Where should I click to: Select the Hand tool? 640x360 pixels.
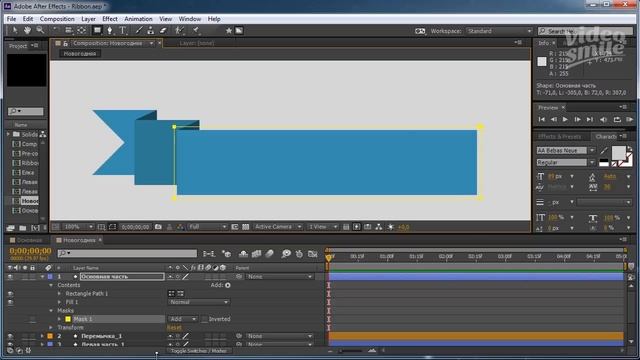tap(27, 31)
